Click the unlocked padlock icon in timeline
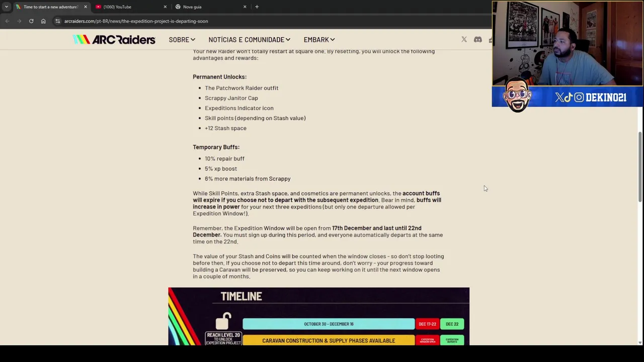Screen dimensions: 644x362 [x=223, y=321]
